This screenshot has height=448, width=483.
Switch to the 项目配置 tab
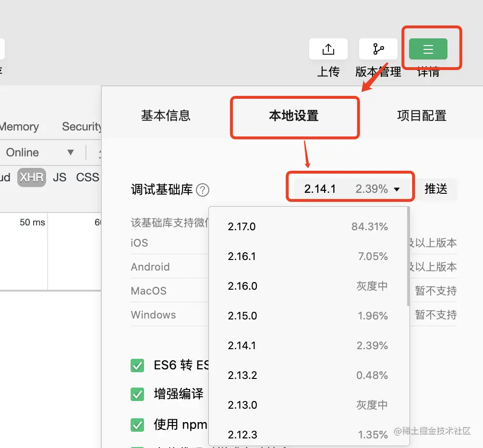tap(422, 116)
